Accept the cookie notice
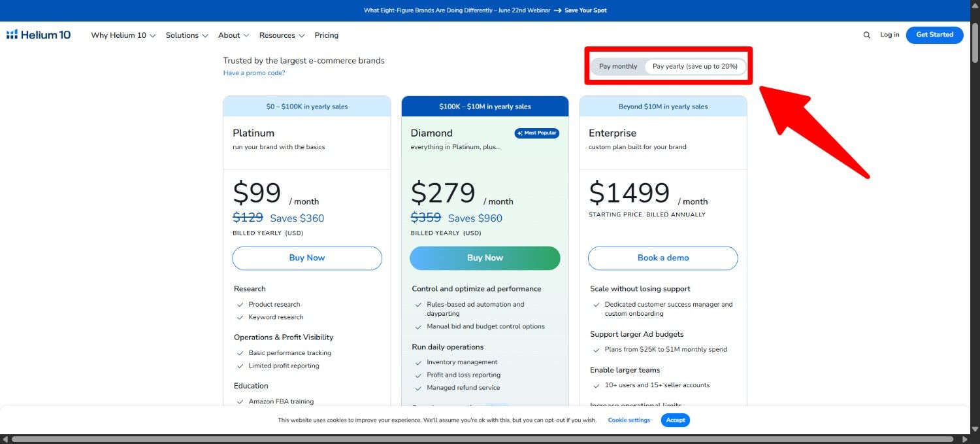This screenshot has height=444, width=980. tap(676, 420)
